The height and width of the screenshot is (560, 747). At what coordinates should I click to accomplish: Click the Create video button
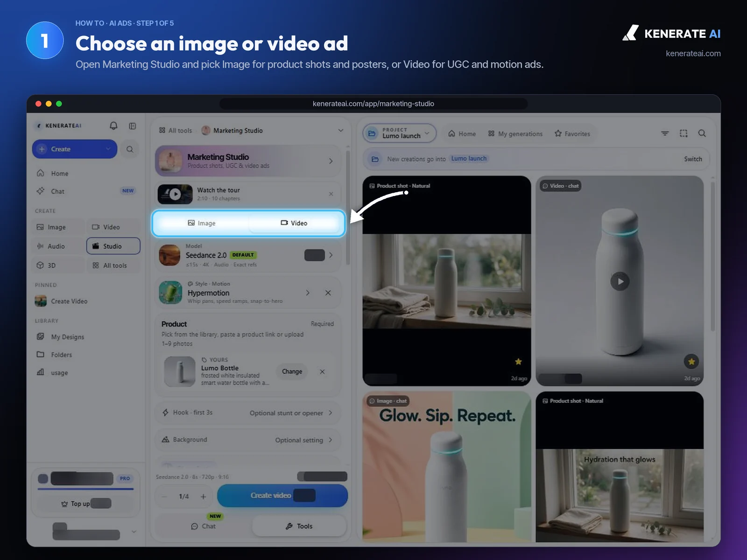282,496
